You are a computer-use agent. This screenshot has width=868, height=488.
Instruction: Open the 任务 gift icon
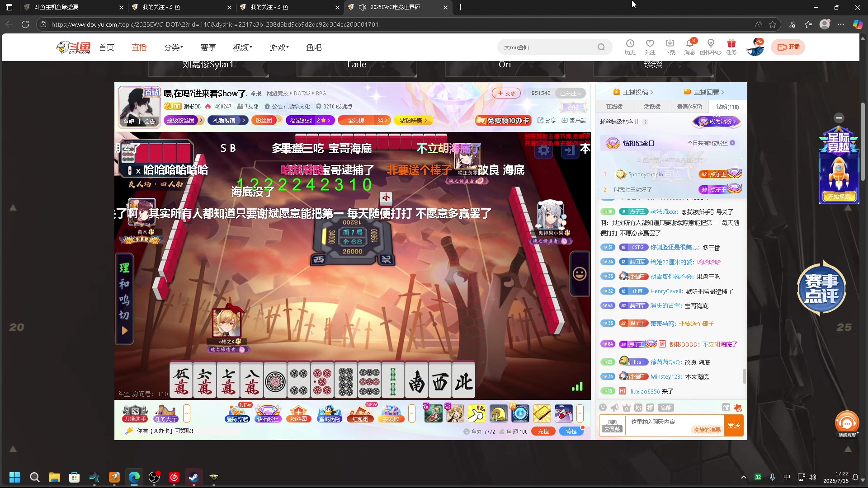tap(731, 47)
